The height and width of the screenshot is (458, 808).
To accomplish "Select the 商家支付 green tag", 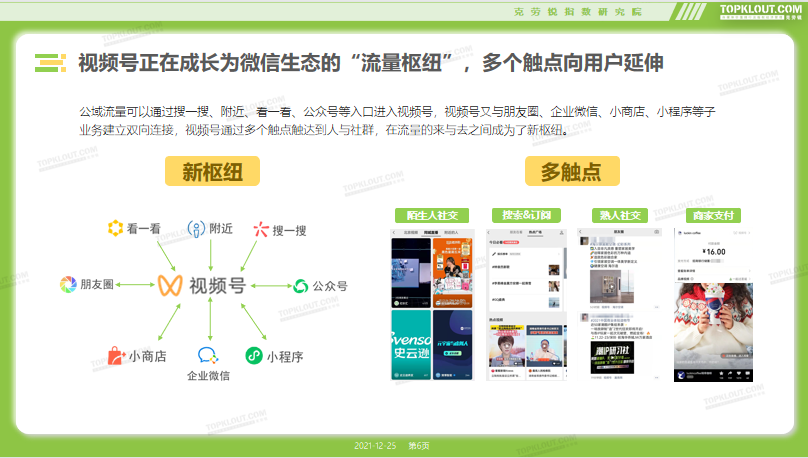I will 713,215.
